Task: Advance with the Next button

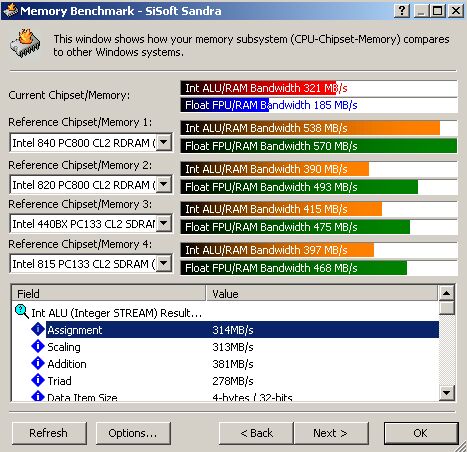Action: click(331, 433)
